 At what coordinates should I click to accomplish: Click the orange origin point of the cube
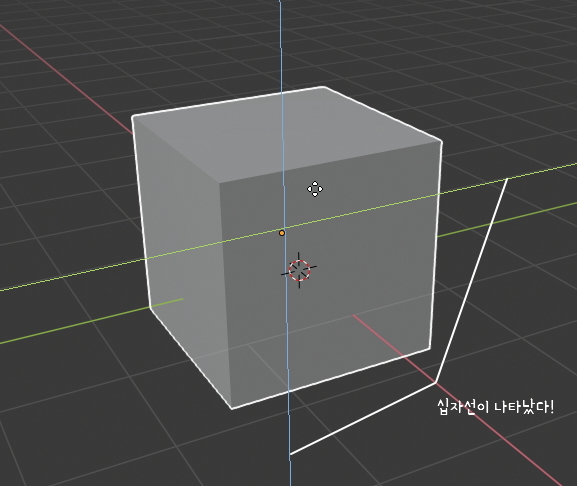click(x=282, y=233)
